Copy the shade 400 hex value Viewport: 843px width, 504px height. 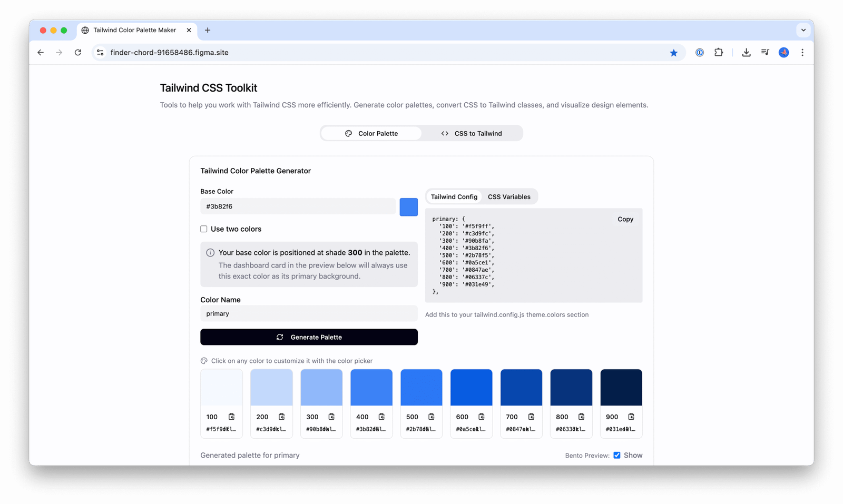coord(381,417)
